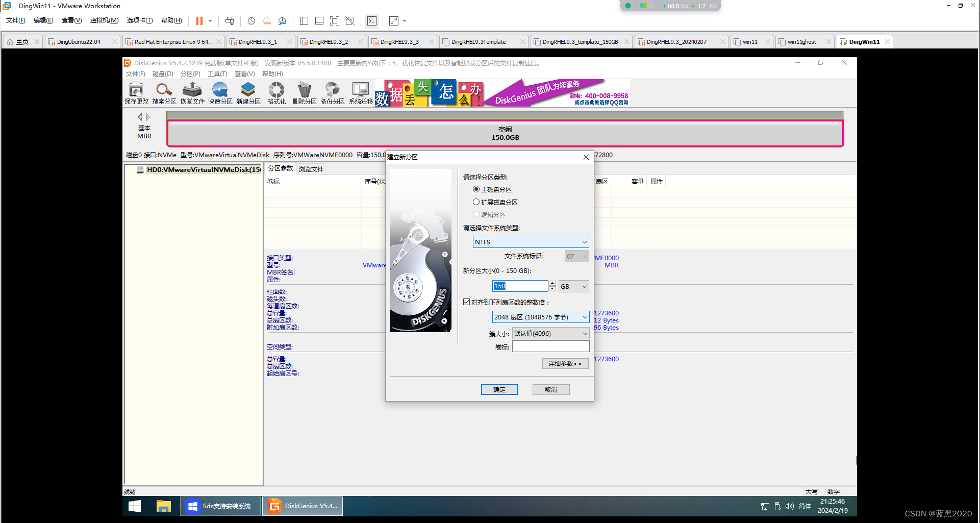Open File Explorer from guest taskbar
The image size is (980, 523).
(x=164, y=506)
